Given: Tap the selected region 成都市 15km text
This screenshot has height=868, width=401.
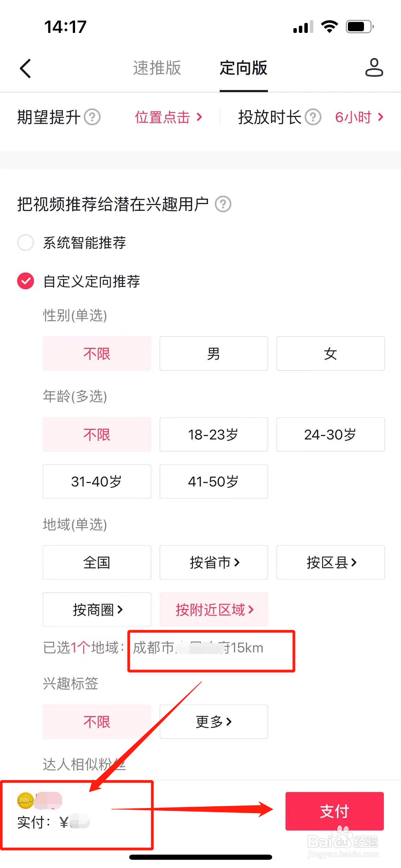Looking at the screenshot, I should 198,648.
